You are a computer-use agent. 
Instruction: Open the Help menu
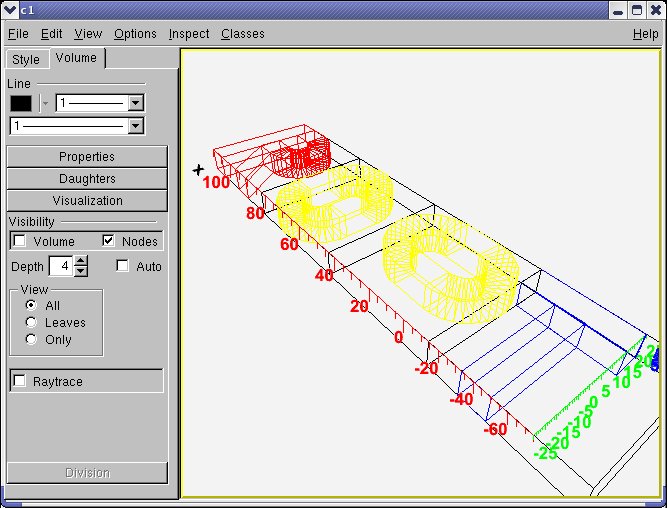[645, 34]
